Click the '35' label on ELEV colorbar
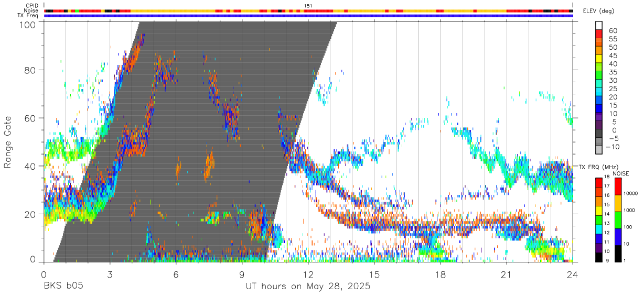This screenshot has height=297, width=644. (x=613, y=72)
